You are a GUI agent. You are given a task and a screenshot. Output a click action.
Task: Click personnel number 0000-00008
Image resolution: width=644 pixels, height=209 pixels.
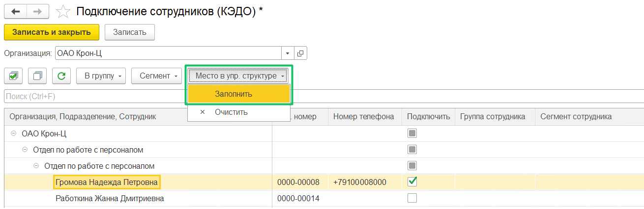point(298,183)
